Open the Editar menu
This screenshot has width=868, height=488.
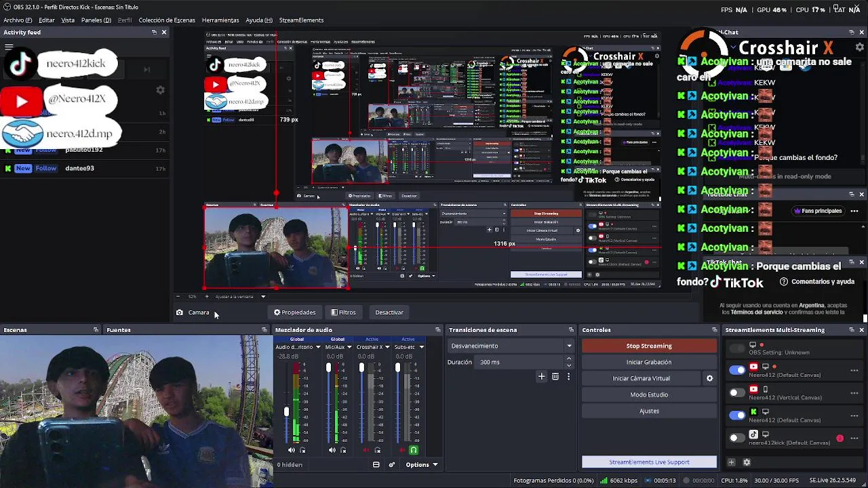click(x=47, y=20)
